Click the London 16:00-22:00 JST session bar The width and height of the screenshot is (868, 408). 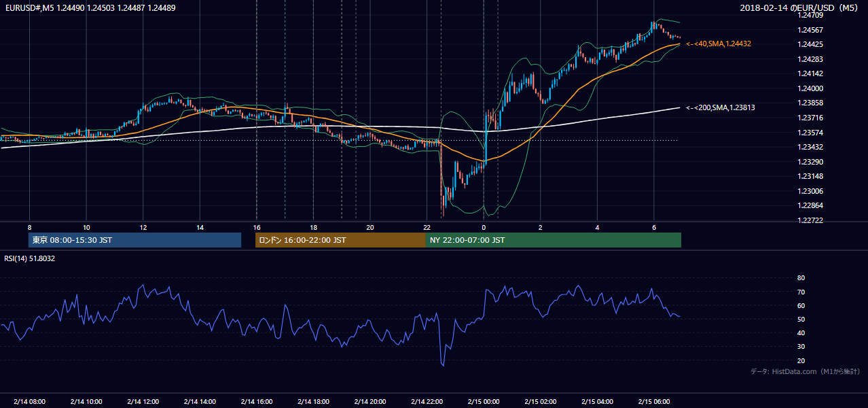(340, 240)
